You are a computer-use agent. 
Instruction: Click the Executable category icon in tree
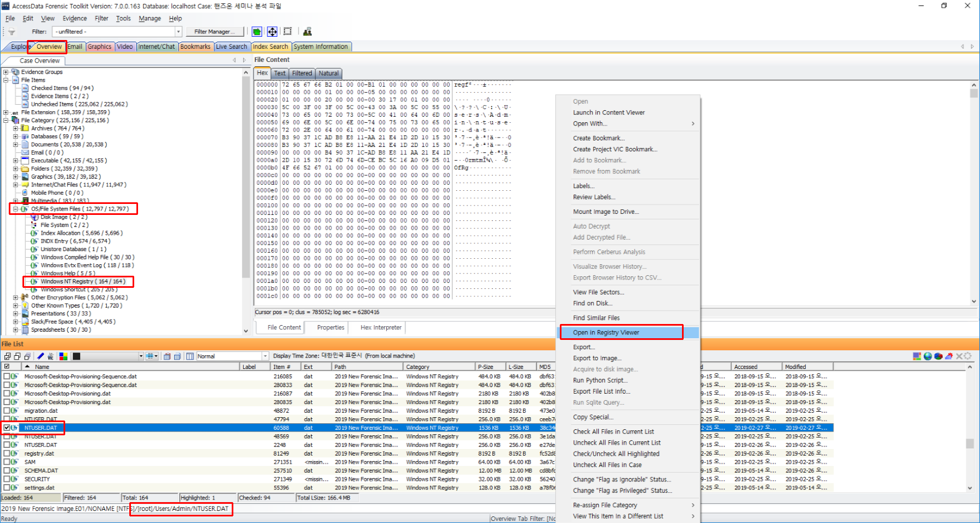pos(25,161)
